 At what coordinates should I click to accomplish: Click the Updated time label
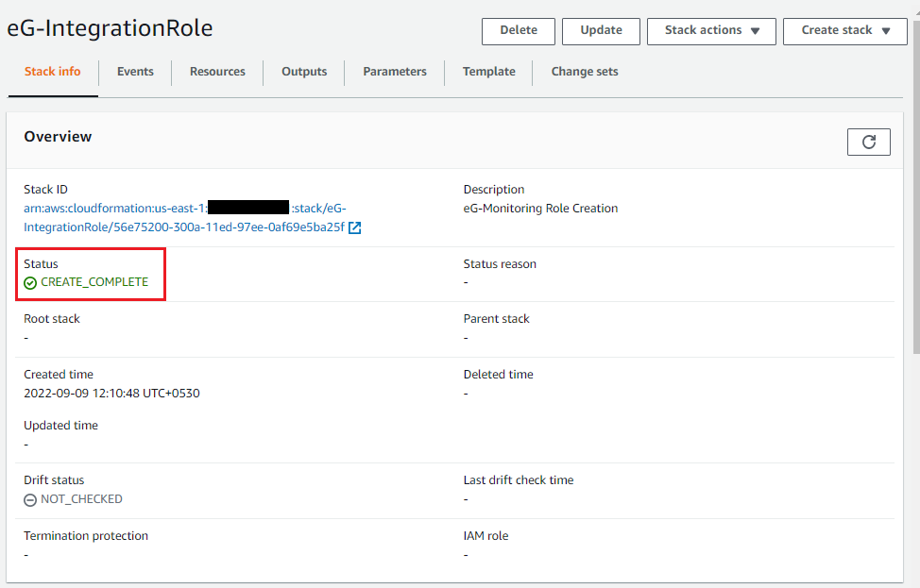(60, 426)
